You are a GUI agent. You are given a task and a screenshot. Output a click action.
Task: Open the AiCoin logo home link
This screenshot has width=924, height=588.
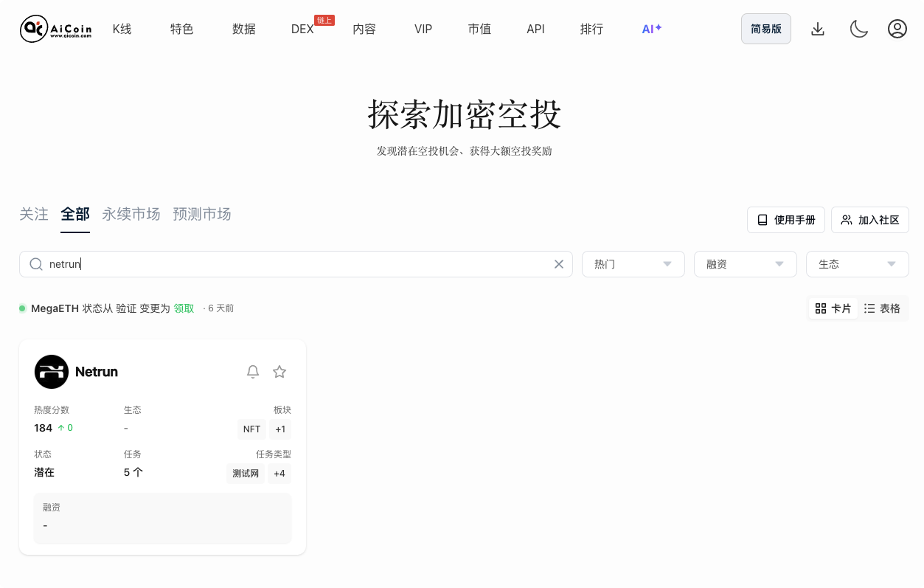coord(56,29)
